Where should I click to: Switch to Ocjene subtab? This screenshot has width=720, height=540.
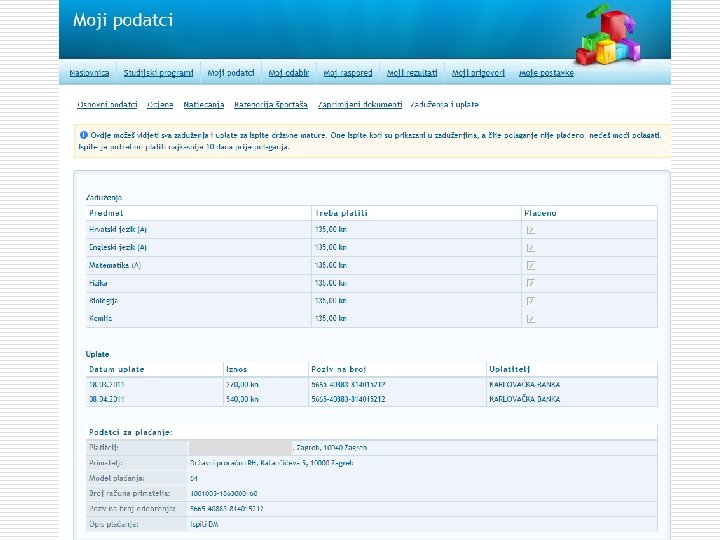click(160, 104)
